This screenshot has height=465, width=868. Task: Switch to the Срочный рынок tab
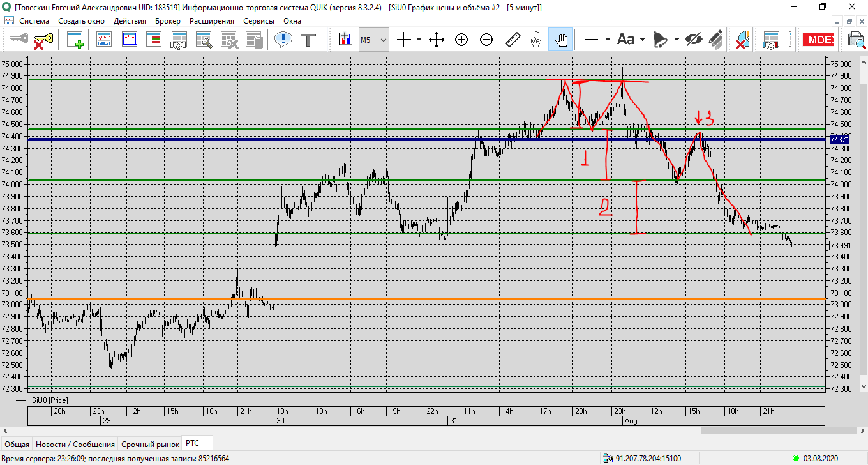(x=150, y=444)
